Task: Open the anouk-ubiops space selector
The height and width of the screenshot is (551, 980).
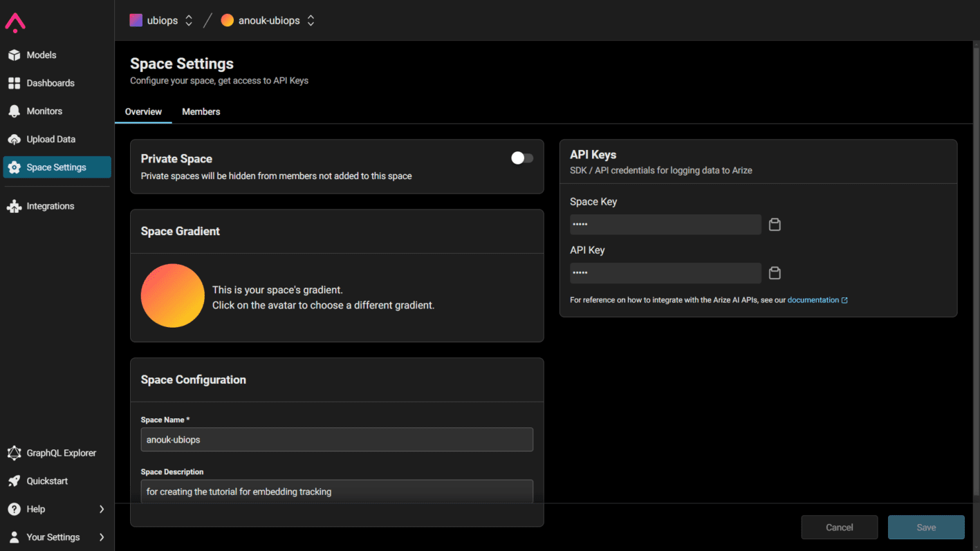Action: [x=267, y=20]
